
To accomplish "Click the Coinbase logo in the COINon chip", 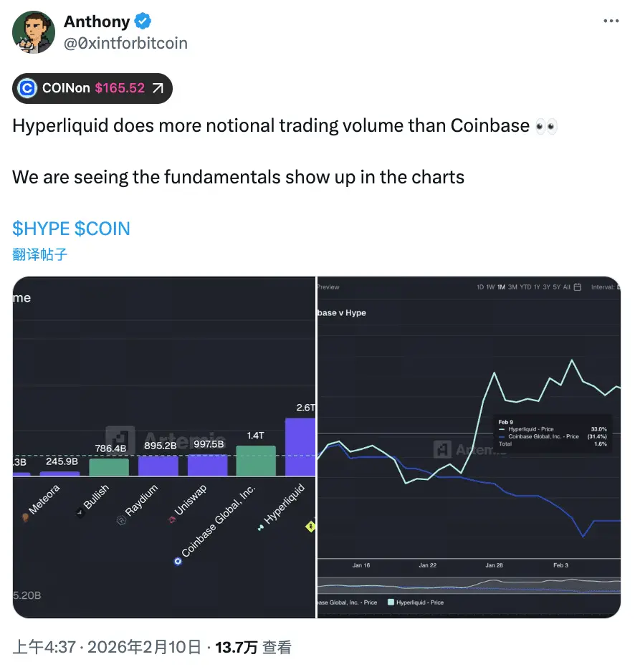I will click(x=27, y=88).
